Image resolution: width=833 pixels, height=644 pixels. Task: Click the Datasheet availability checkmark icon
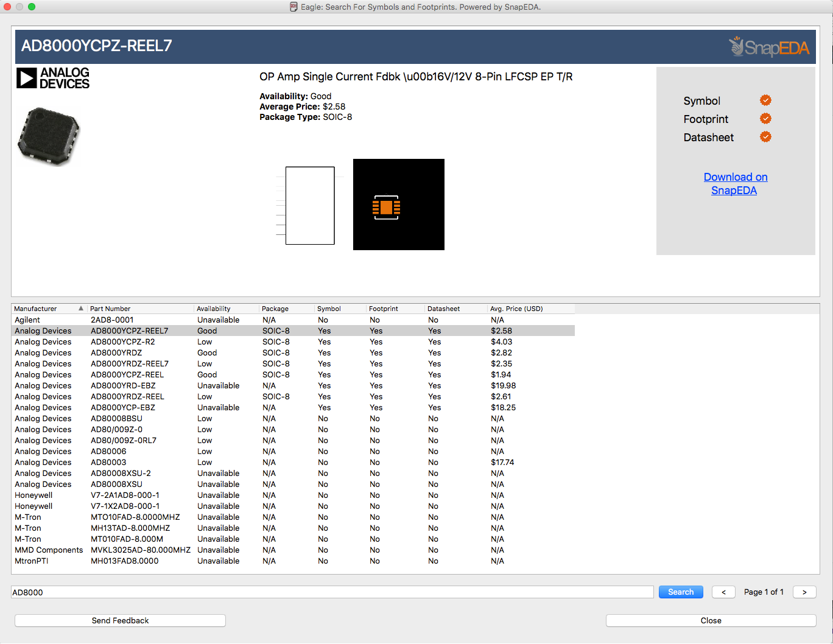click(x=765, y=137)
